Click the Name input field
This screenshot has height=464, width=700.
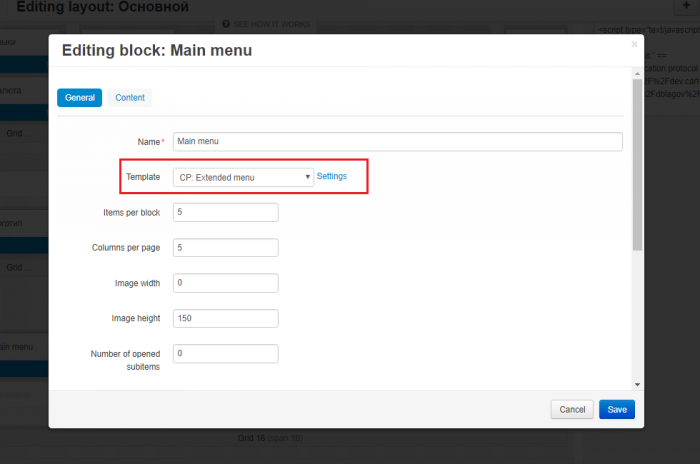pos(397,142)
